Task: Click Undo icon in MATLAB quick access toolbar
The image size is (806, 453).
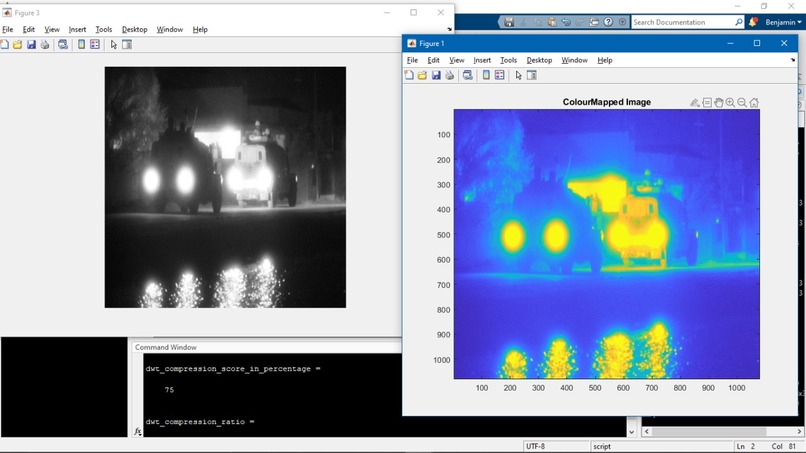Action: [x=566, y=22]
